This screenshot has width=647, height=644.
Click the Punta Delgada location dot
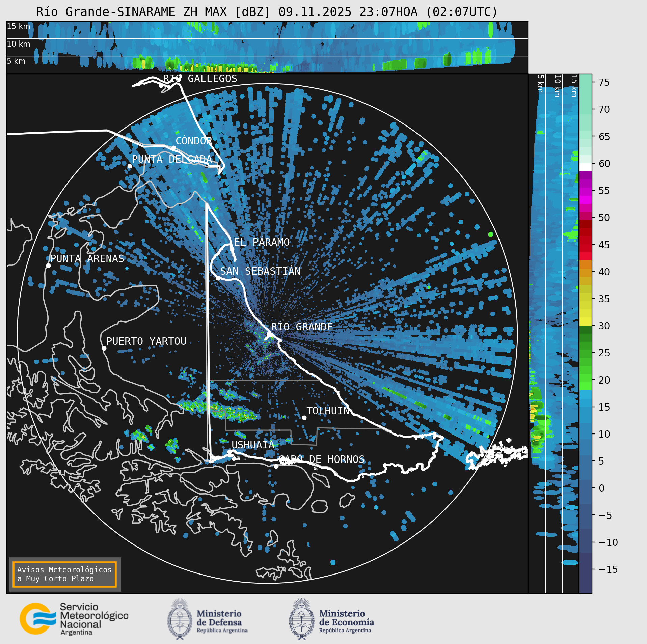[x=130, y=166]
